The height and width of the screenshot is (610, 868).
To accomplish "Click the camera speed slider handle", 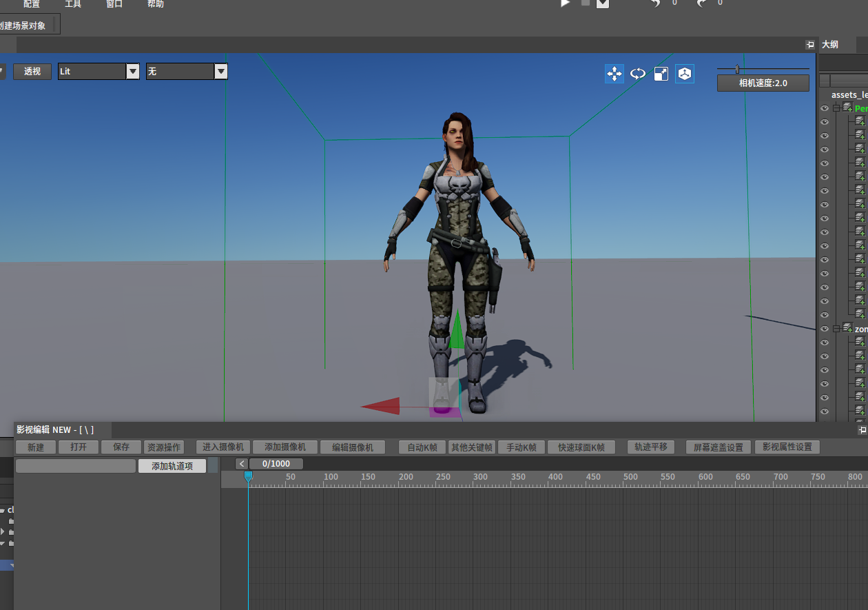I will [736, 69].
